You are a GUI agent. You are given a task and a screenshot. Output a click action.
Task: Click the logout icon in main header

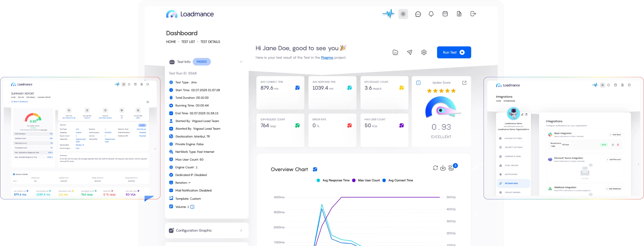point(473,14)
